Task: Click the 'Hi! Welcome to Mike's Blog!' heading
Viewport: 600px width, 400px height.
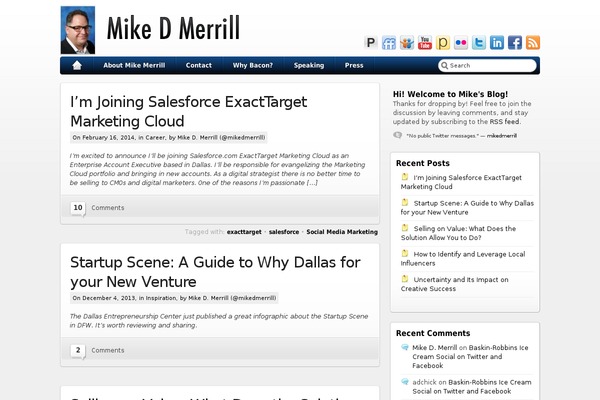Action: click(450, 94)
